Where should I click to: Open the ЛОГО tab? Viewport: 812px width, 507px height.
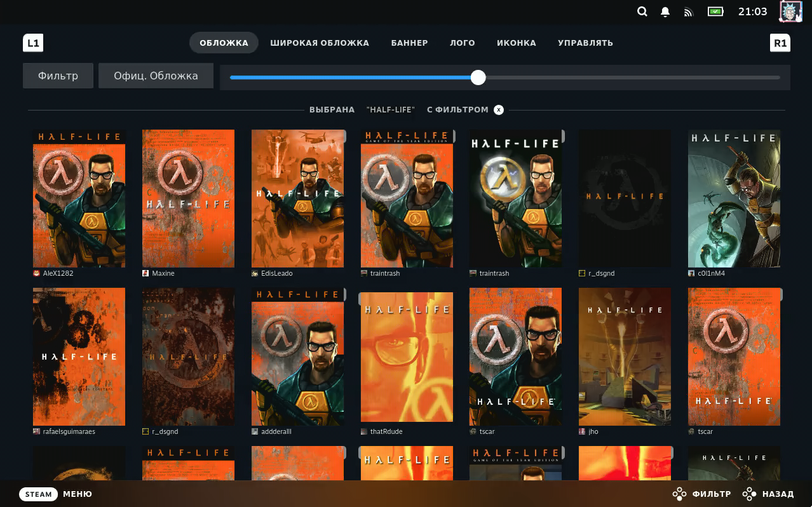coord(463,43)
